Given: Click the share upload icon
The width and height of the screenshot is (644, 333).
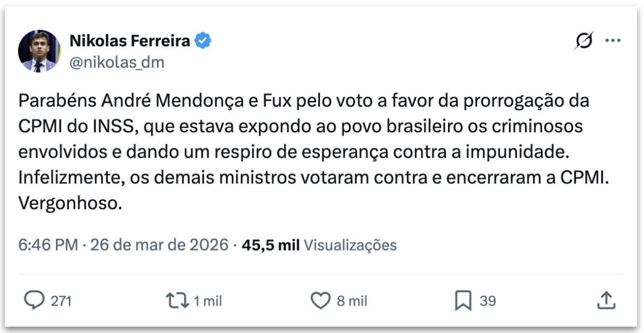Looking at the screenshot, I should 606,300.
